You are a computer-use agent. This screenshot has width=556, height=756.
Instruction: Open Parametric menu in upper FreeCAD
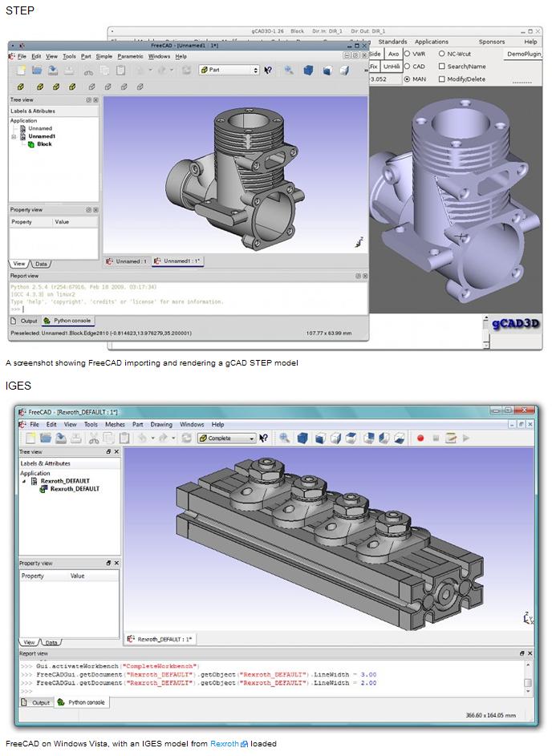pos(130,56)
